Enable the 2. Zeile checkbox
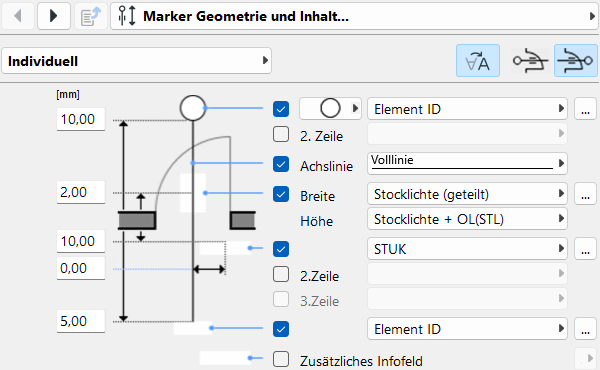This screenshot has width=600, height=370. point(281,134)
